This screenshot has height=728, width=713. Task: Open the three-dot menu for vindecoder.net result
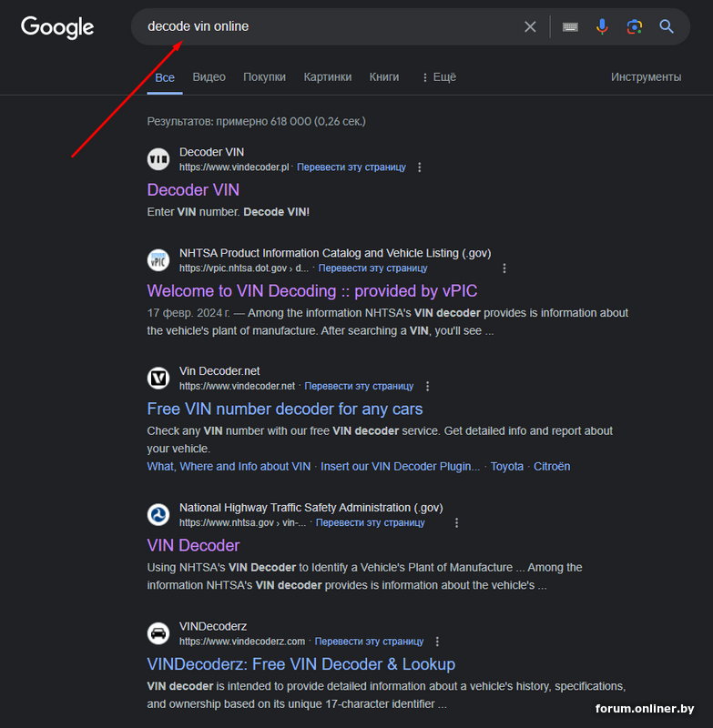427,386
